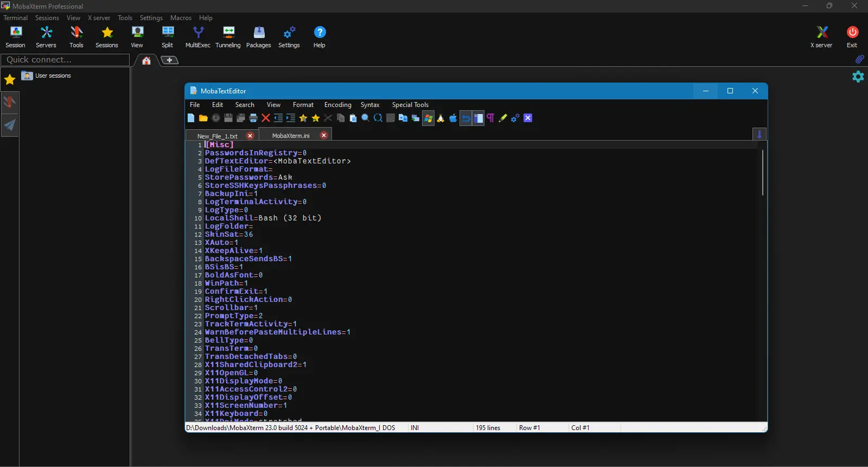Click the magnifier find icon
Screen dimensions: 868x467
(366, 118)
